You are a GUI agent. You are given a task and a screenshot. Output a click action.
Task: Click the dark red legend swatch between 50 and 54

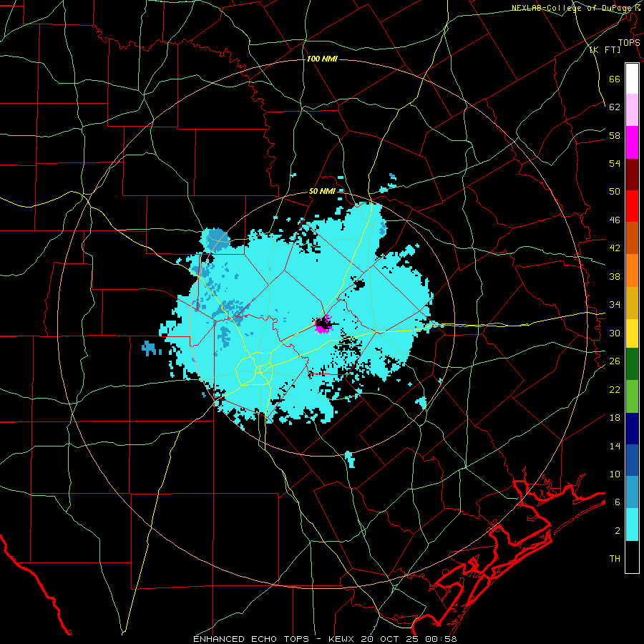[632, 174]
